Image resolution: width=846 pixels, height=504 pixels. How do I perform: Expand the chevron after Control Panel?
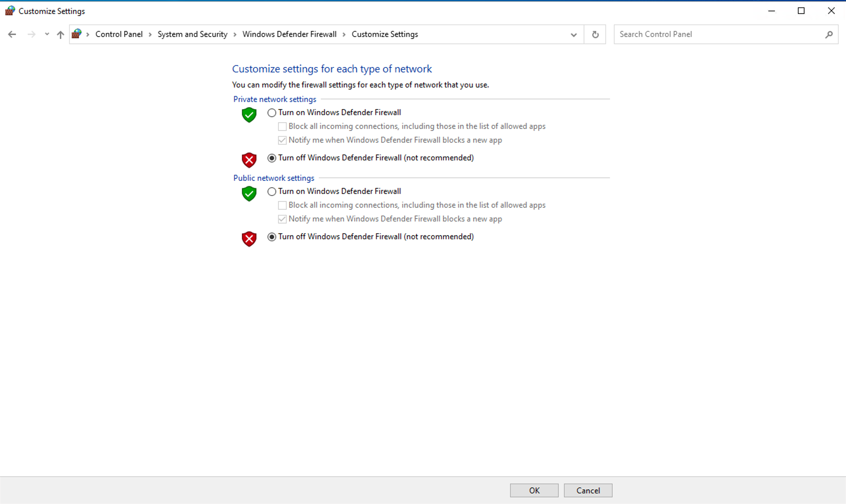coord(150,34)
